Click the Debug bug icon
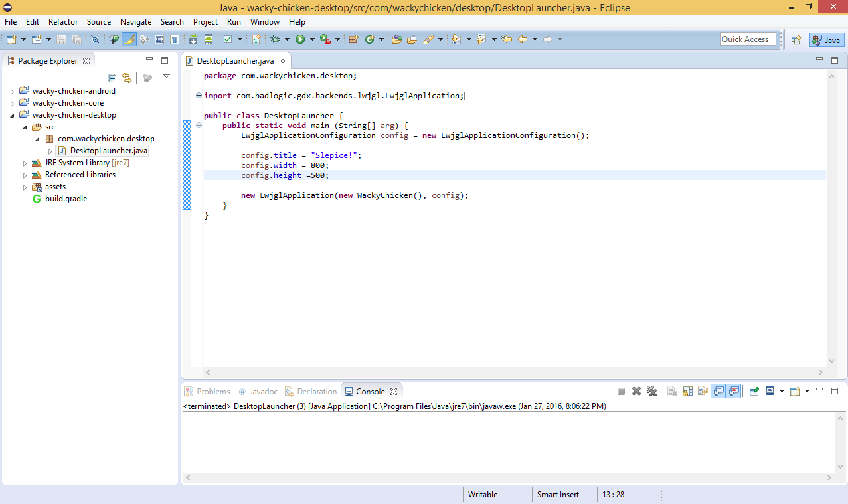Image resolution: width=848 pixels, height=504 pixels. click(275, 40)
